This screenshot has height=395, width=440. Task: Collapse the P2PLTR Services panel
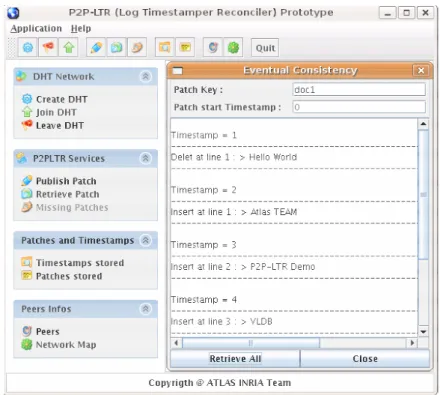[146, 158]
